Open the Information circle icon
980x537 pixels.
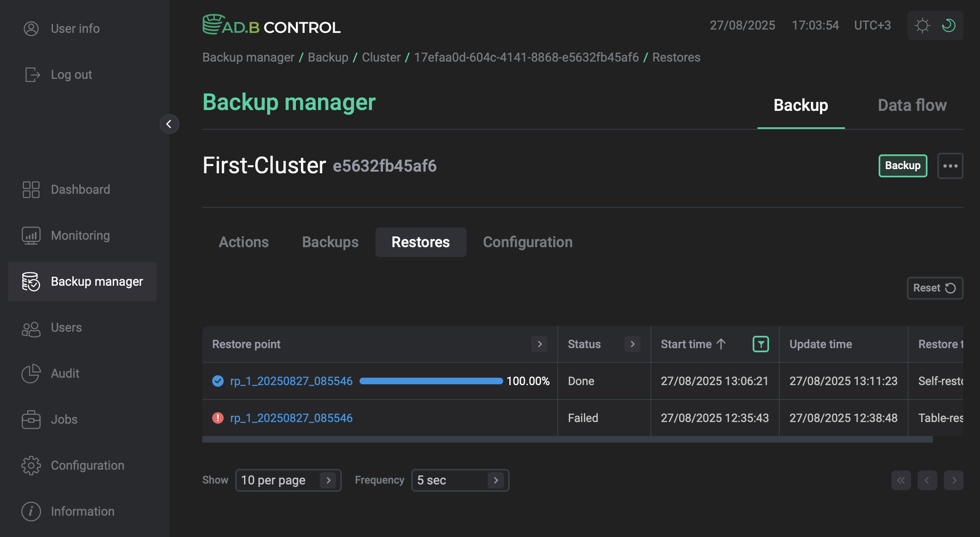click(31, 512)
